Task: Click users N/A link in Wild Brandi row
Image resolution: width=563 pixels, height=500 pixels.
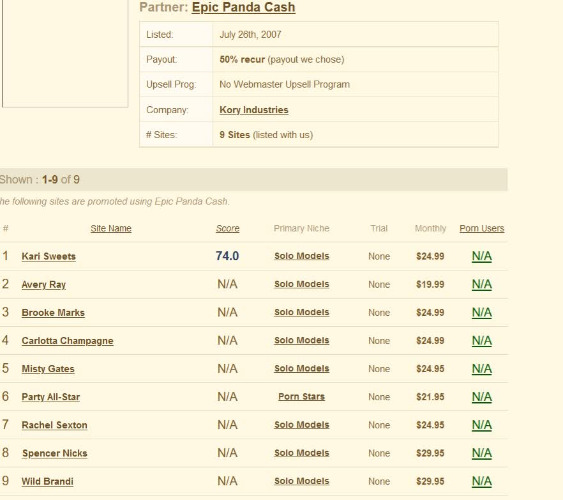Action: click(x=482, y=481)
